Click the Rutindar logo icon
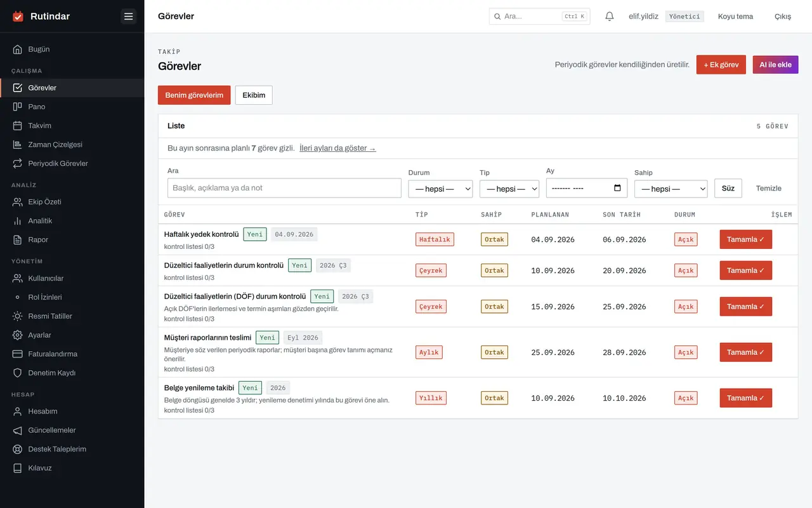Image resolution: width=812 pixels, height=508 pixels. click(x=18, y=17)
